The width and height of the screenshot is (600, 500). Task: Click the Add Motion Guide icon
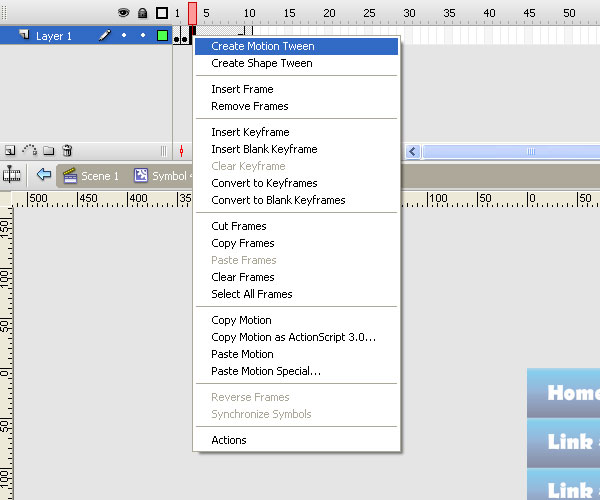click(x=29, y=150)
